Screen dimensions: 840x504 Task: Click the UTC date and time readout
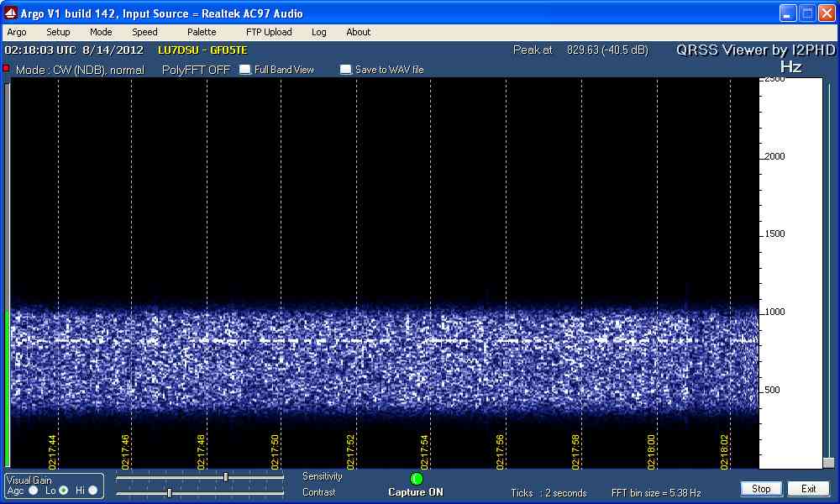(x=74, y=50)
